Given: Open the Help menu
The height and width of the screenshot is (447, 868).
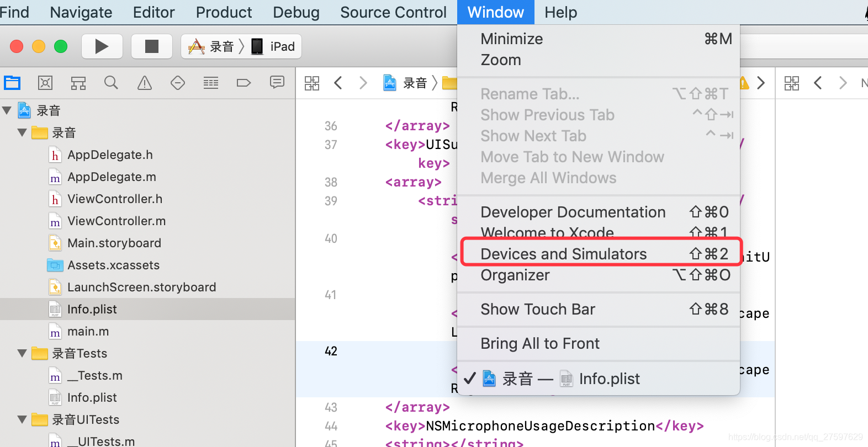Looking at the screenshot, I should pos(561,12).
